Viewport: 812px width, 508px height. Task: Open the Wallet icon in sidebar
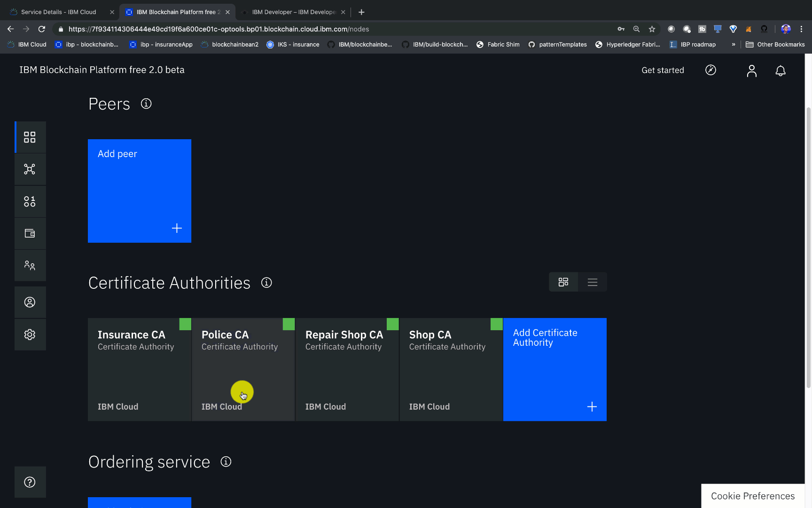point(30,233)
